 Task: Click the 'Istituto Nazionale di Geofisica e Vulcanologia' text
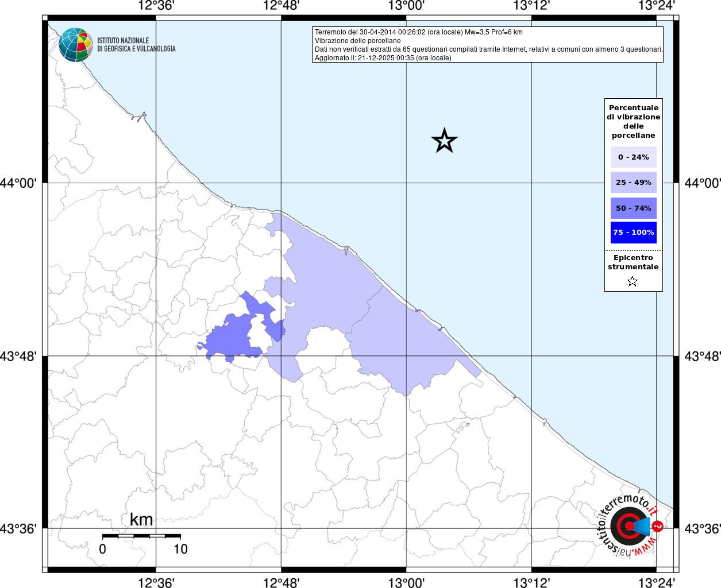pyautogui.click(x=136, y=45)
